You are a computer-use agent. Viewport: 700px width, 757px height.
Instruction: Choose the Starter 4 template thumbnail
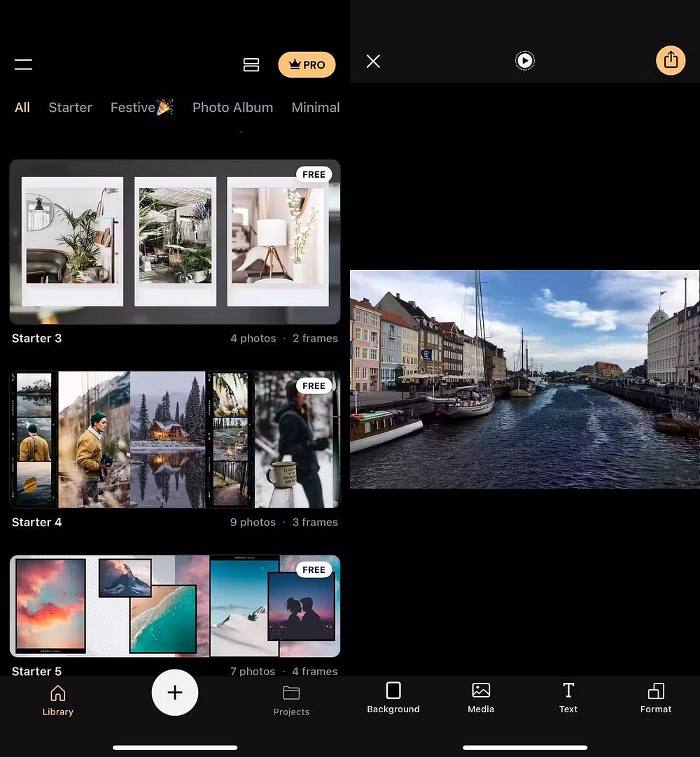[x=175, y=439]
